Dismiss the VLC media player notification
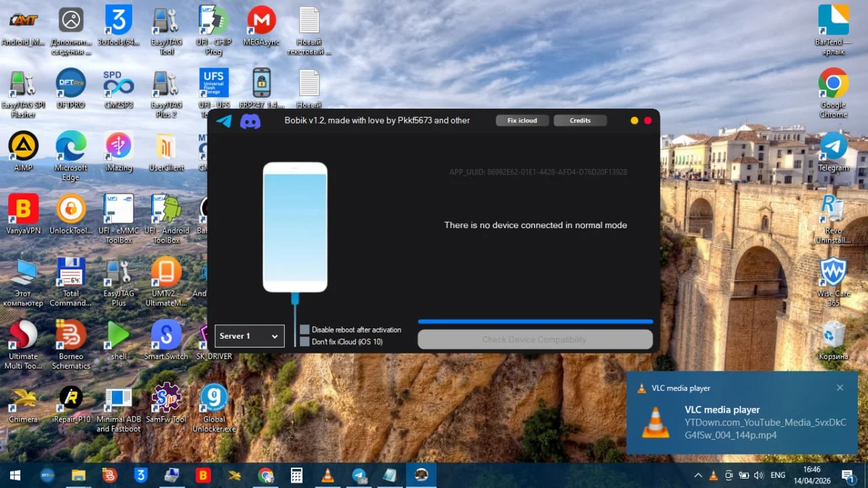Image resolution: width=868 pixels, height=488 pixels. point(840,388)
